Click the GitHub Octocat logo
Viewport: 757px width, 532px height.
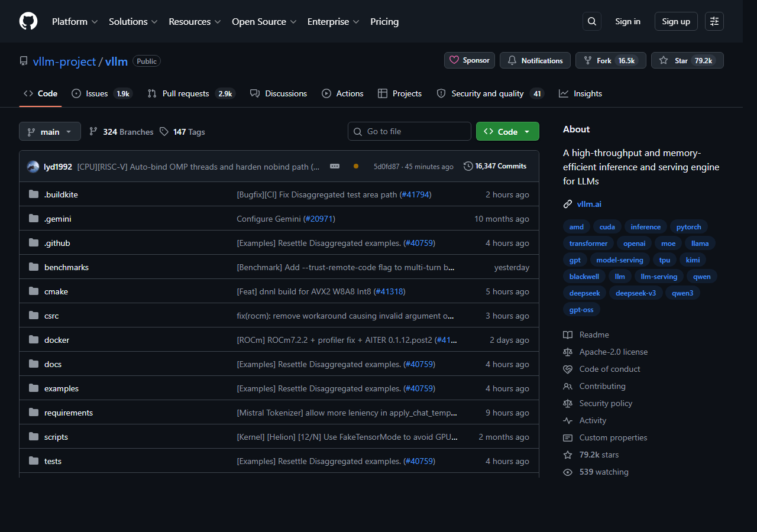tap(28, 21)
